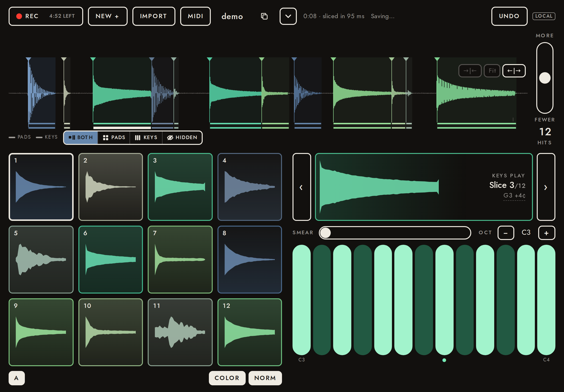Screen dimensions: 564x392
Task: Toggle the NORM button
Action: [x=265, y=378]
